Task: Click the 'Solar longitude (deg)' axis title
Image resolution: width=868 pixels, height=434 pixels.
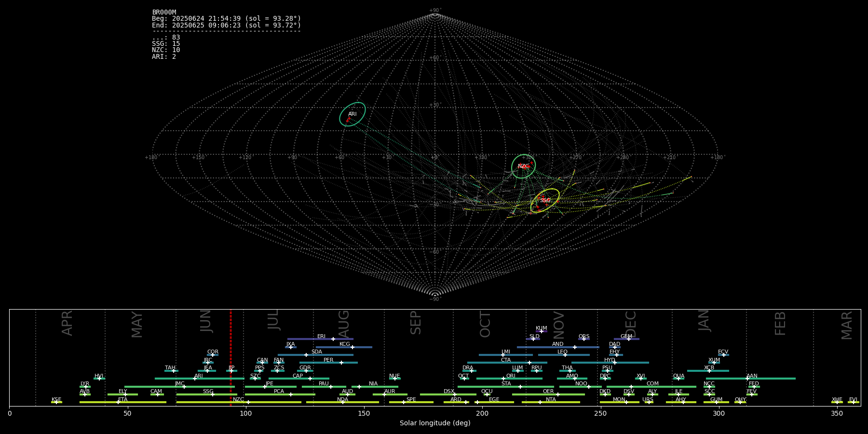Action: (x=435, y=423)
